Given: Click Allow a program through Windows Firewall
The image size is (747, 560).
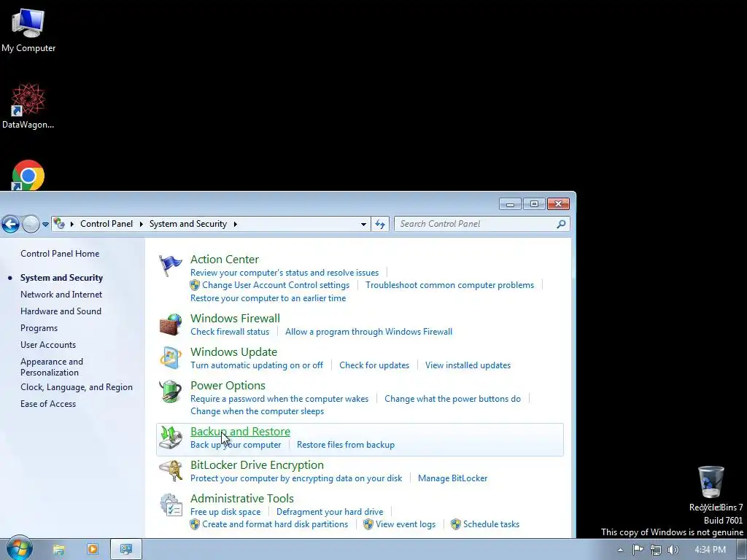Looking at the screenshot, I should [x=368, y=332].
